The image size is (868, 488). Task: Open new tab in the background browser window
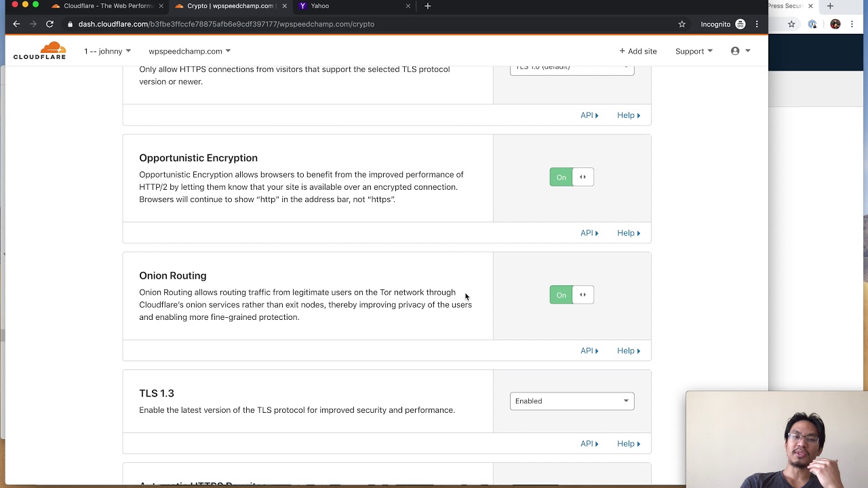click(830, 6)
